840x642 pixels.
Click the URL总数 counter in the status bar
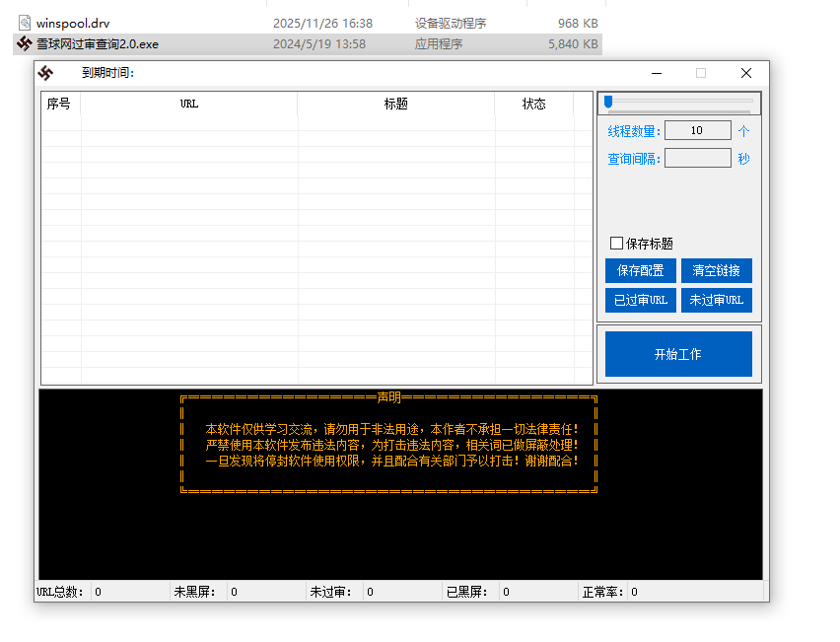pyautogui.click(x=59, y=592)
